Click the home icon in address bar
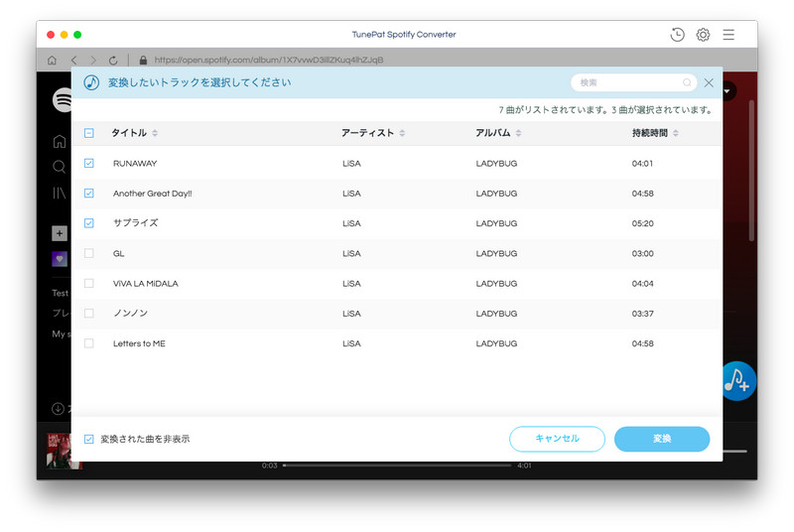 coord(52,60)
